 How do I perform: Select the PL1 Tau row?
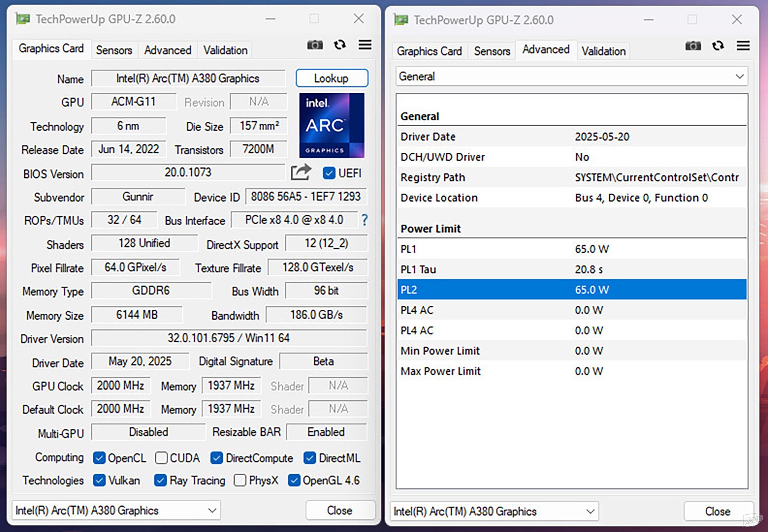coord(572,269)
